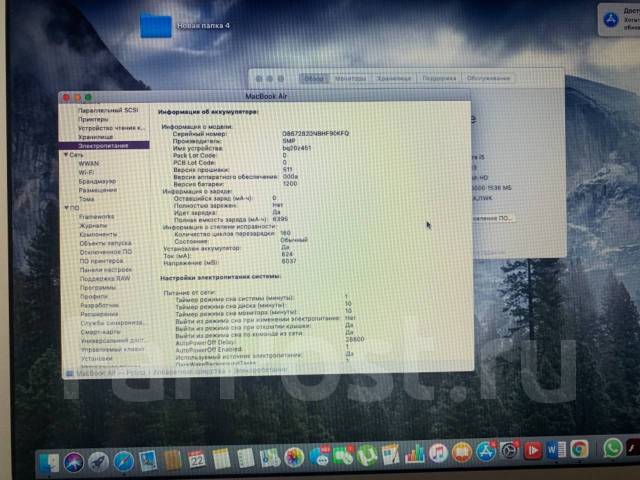Open iBooks orange icon in Dock
Screen dimensions: 640x480
click(x=462, y=452)
